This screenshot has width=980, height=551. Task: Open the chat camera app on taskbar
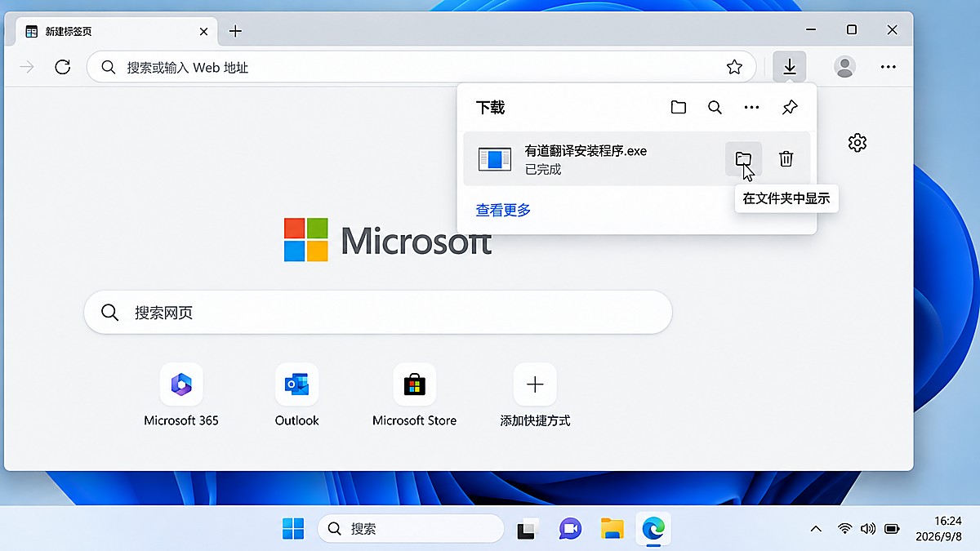coord(570,529)
